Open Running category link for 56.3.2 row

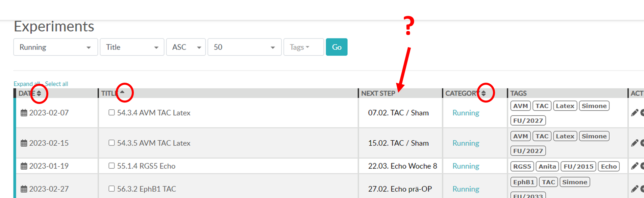click(466, 189)
